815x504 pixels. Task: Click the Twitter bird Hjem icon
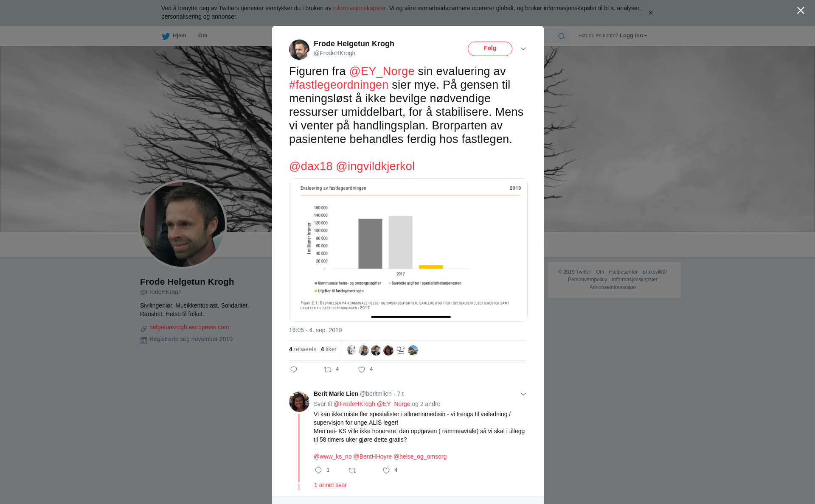(x=166, y=36)
